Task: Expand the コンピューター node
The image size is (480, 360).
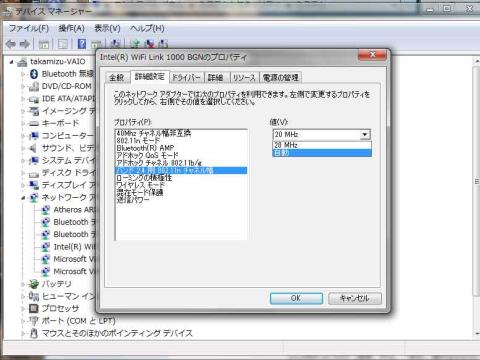Action: point(23,136)
